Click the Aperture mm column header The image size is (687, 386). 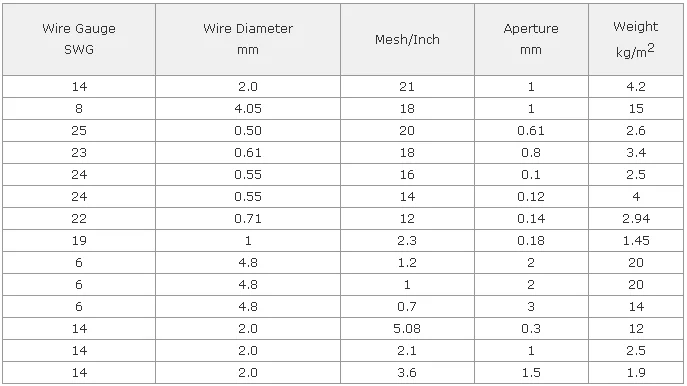pyautogui.click(x=531, y=39)
